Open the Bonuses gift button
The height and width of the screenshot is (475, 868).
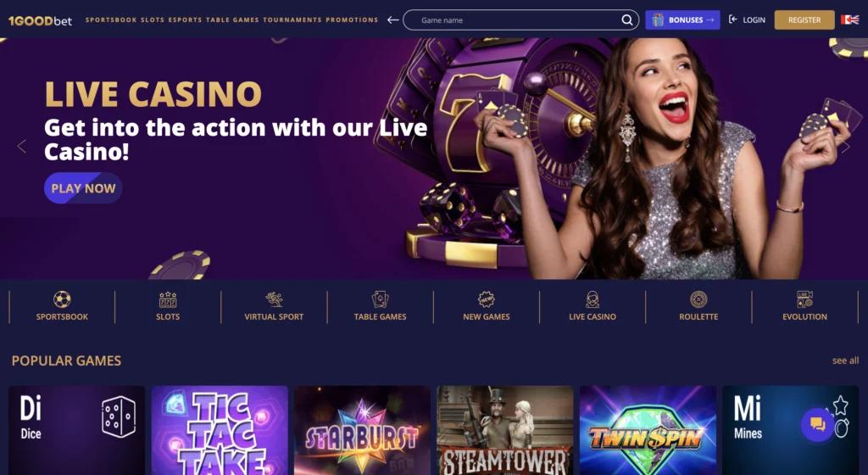(x=682, y=20)
